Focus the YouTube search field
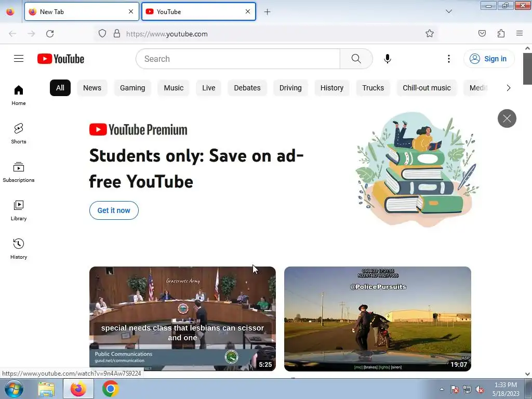Viewport: 532px width, 399px height. (x=237, y=59)
